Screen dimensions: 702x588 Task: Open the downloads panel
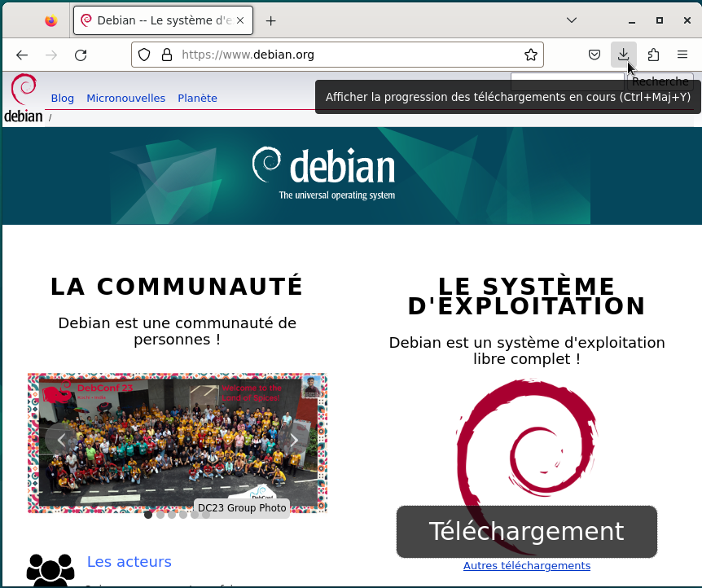[x=624, y=55]
